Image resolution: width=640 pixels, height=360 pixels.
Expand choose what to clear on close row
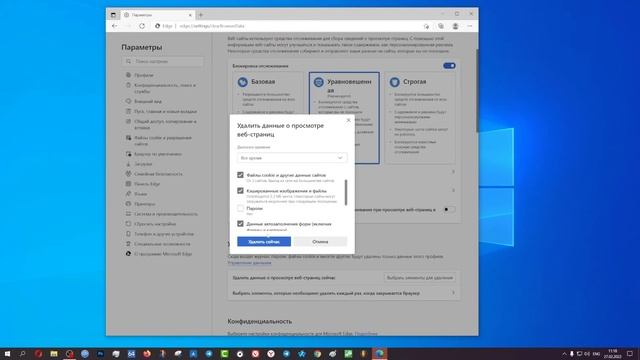click(x=344, y=293)
